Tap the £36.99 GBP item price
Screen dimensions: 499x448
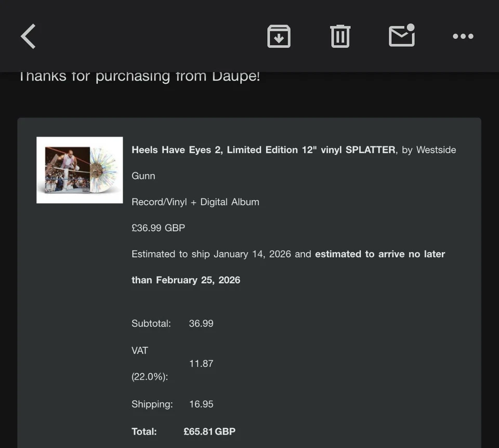click(158, 228)
